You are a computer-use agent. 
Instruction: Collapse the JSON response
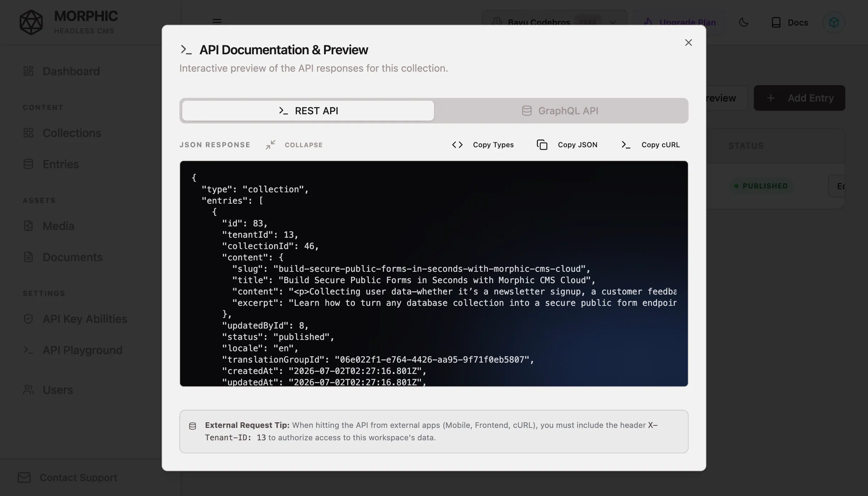294,145
